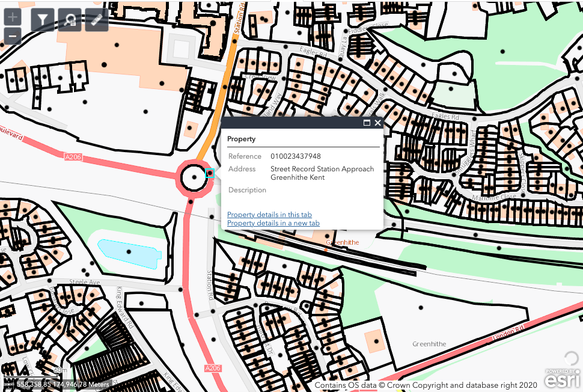Click the coordinates readout text
The height and width of the screenshot is (392, 583).
(63, 384)
